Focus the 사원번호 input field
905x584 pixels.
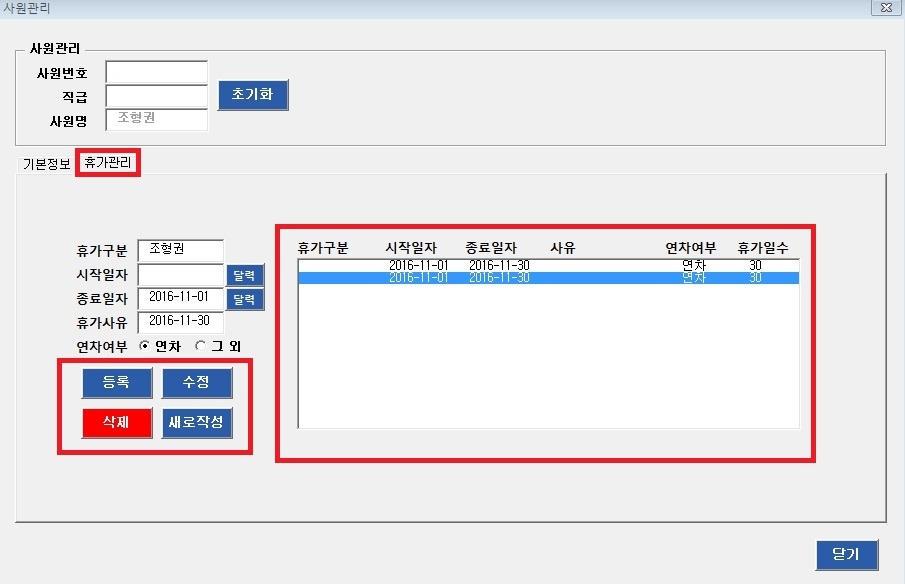pyautogui.click(x=156, y=72)
